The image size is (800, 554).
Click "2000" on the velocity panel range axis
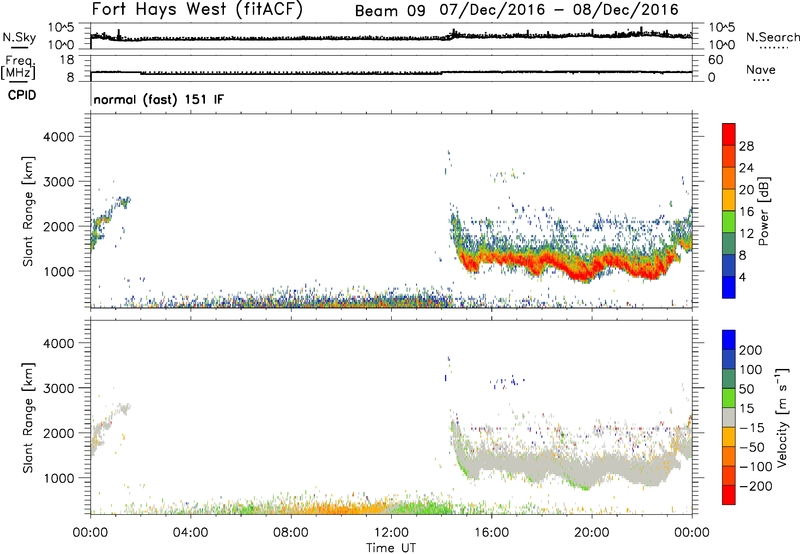click(x=59, y=433)
